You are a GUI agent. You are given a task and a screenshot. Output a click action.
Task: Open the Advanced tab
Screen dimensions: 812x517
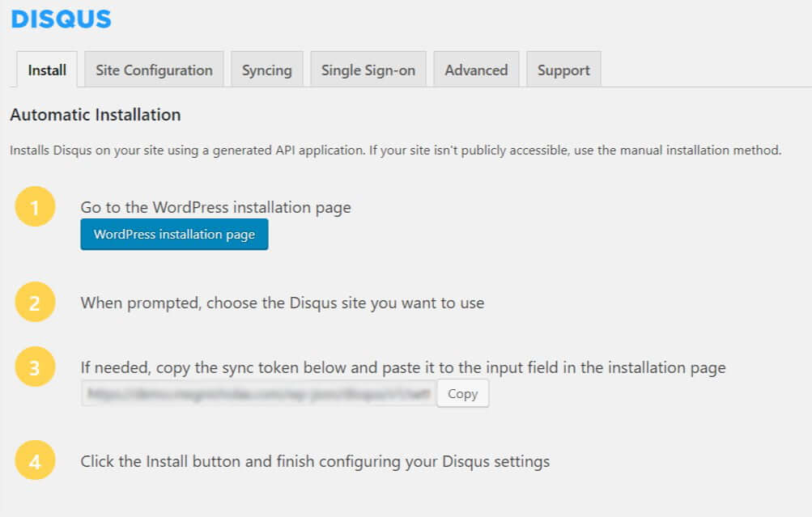pyautogui.click(x=476, y=70)
